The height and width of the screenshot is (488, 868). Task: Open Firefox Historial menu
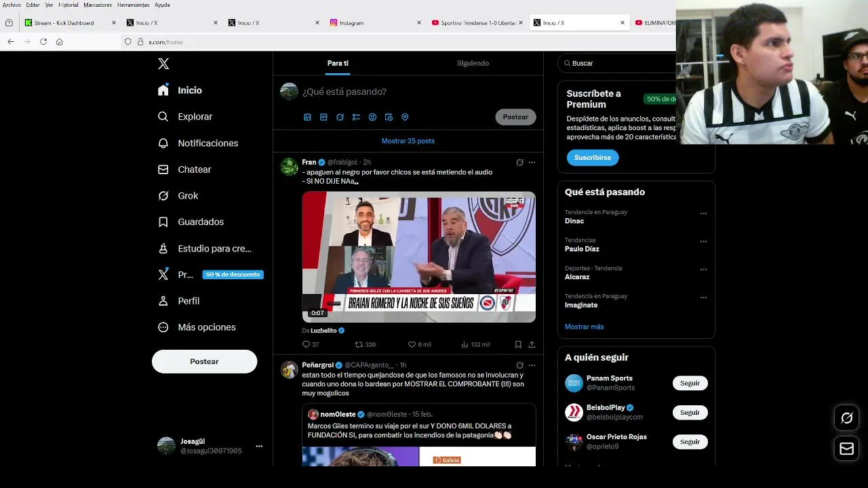pyautogui.click(x=68, y=5)
